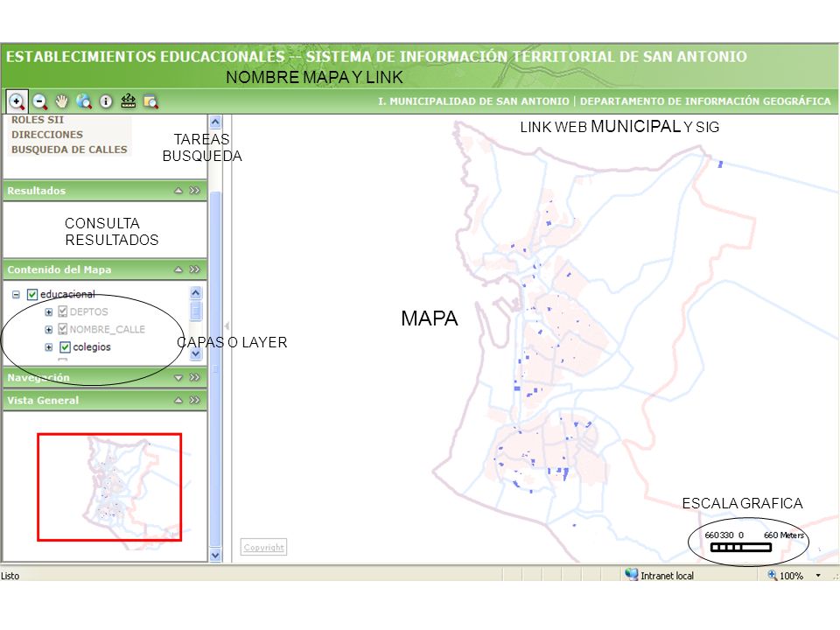Expand the Navegación panel
This screenshot has height=630, width=840.
coord(178,378)
